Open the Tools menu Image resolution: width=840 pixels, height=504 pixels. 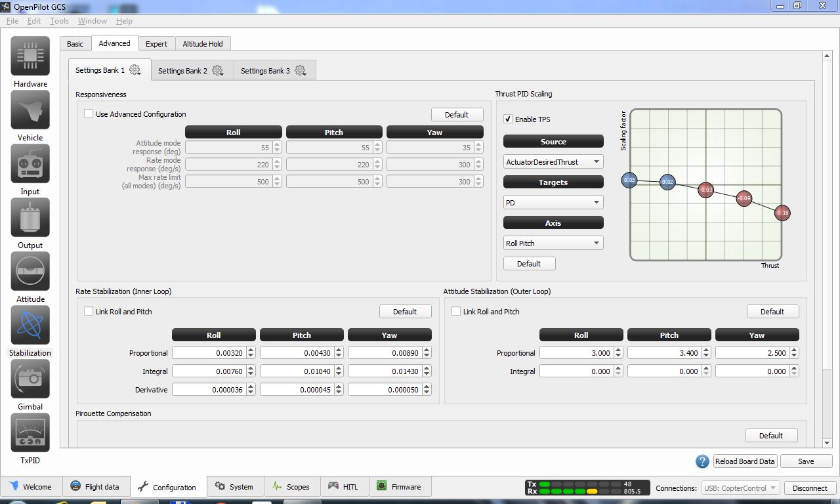pyautogui.click(x=59, y=21)
